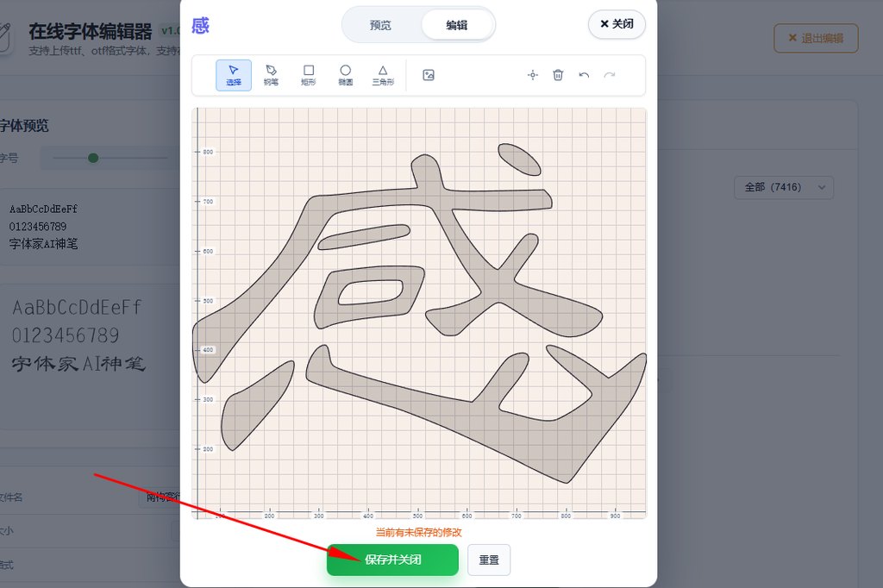Activate the Rectangle (矩形) tool
This screenshot has width=883, height=588.
(x=308, y=75)
